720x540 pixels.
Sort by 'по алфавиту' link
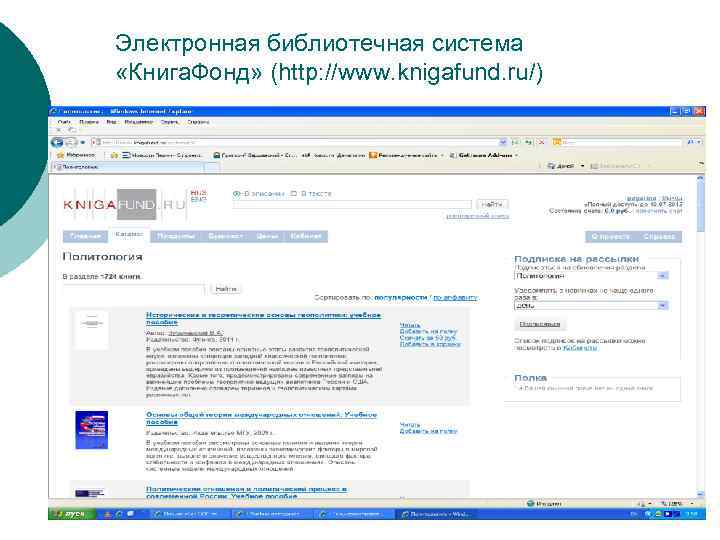[455, 298]
